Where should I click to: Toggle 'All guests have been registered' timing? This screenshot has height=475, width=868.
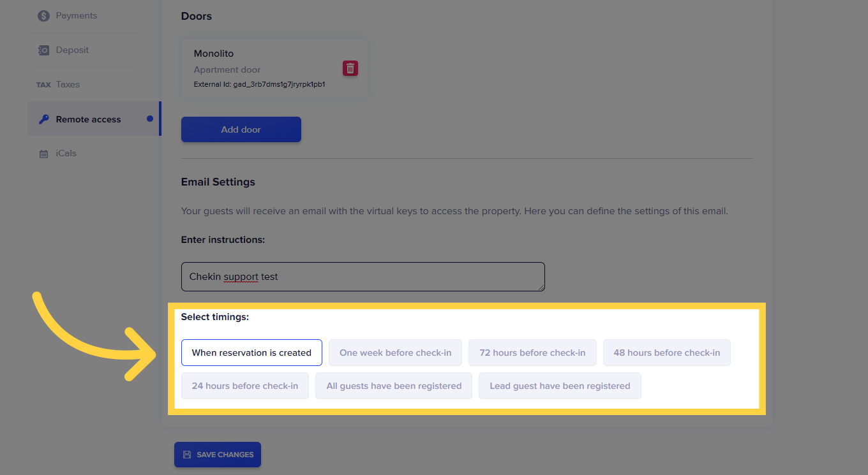click(394, 386)
